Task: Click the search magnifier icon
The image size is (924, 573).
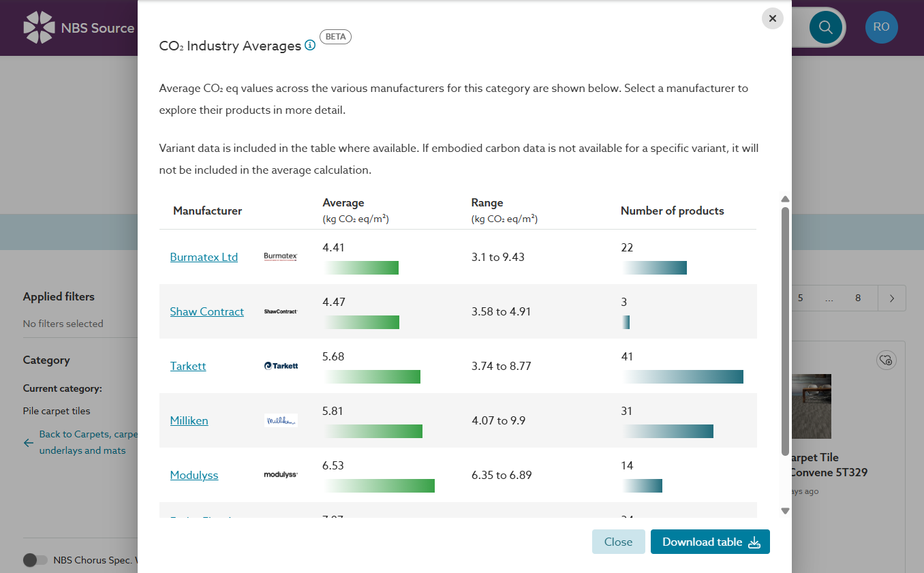Action: point(825,27)
